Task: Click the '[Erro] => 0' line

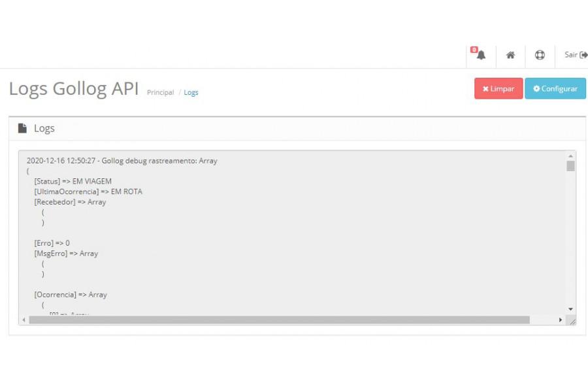Action: [x=52, y=243]
